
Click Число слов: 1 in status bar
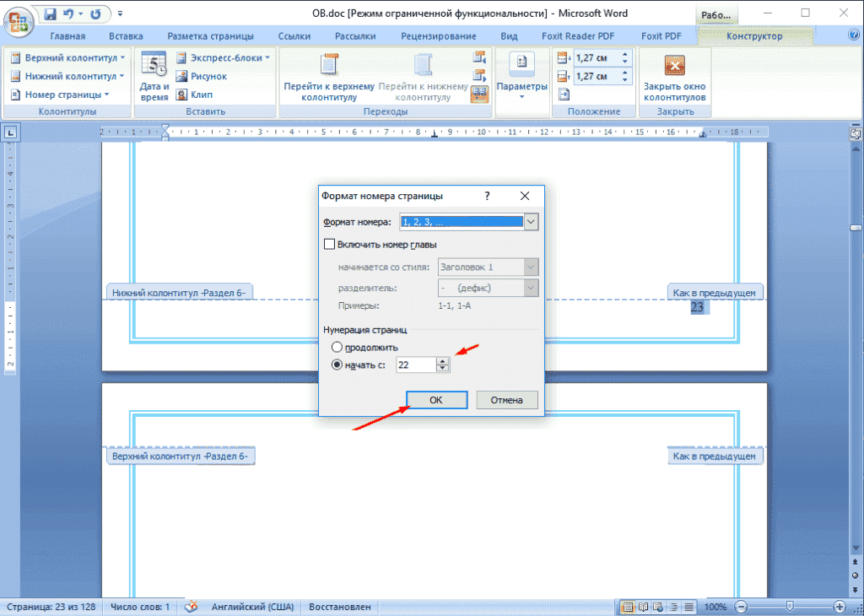coord(140,607)
